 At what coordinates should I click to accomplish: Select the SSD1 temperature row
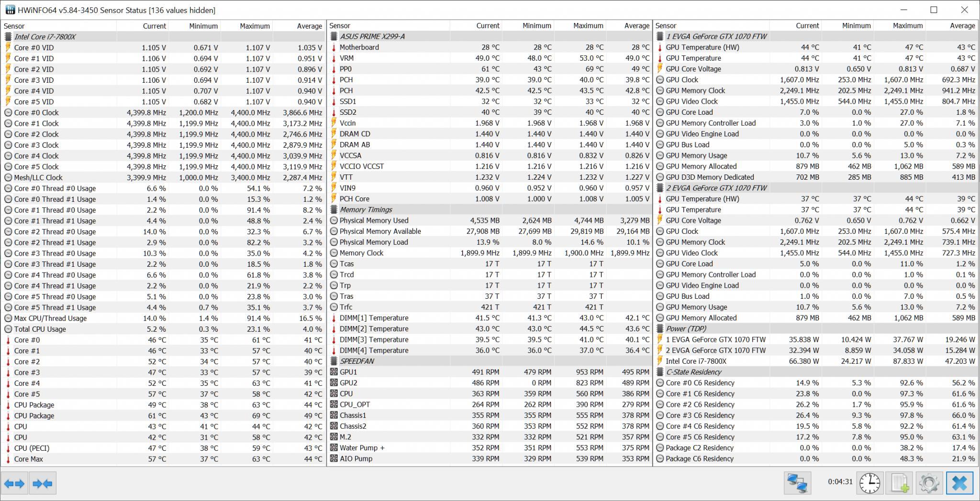(x=490, y=101)
